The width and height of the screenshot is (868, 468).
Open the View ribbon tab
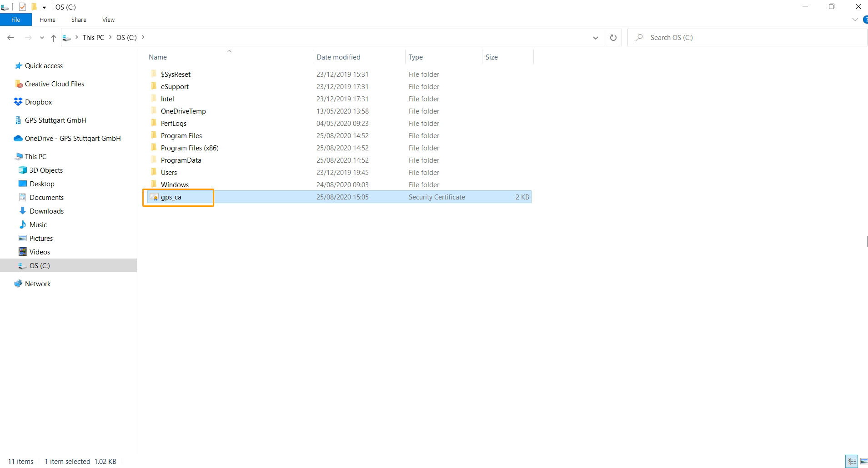(108, 20)
